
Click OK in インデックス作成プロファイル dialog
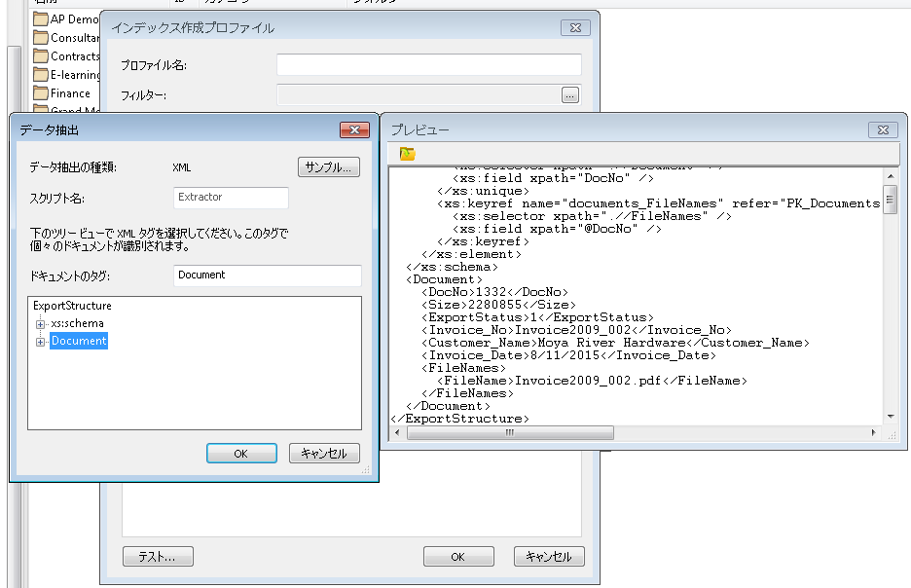click(x=458, y=557)
